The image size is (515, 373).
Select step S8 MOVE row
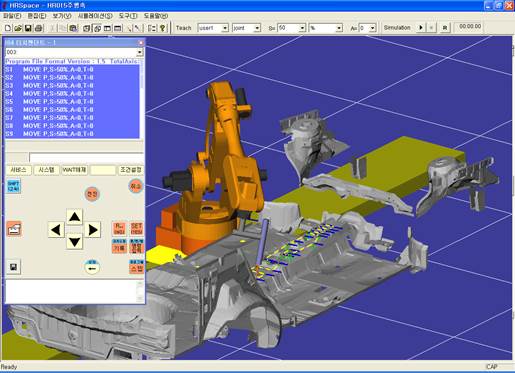point(72,125)
